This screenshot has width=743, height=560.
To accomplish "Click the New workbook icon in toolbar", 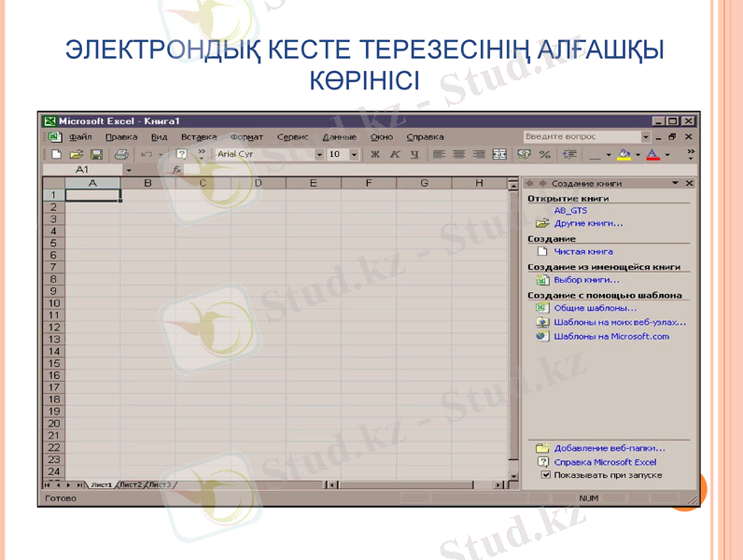I will 56,154.
